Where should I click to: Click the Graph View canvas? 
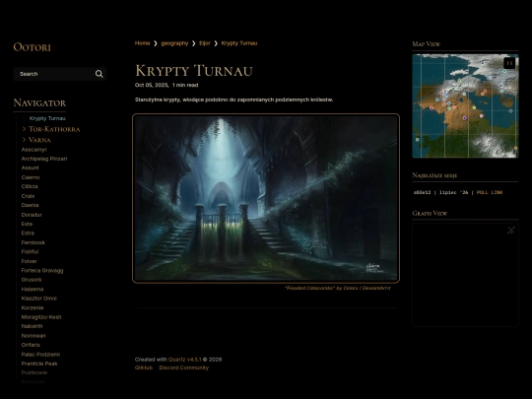pyautogui.click(x=465, y=275)
